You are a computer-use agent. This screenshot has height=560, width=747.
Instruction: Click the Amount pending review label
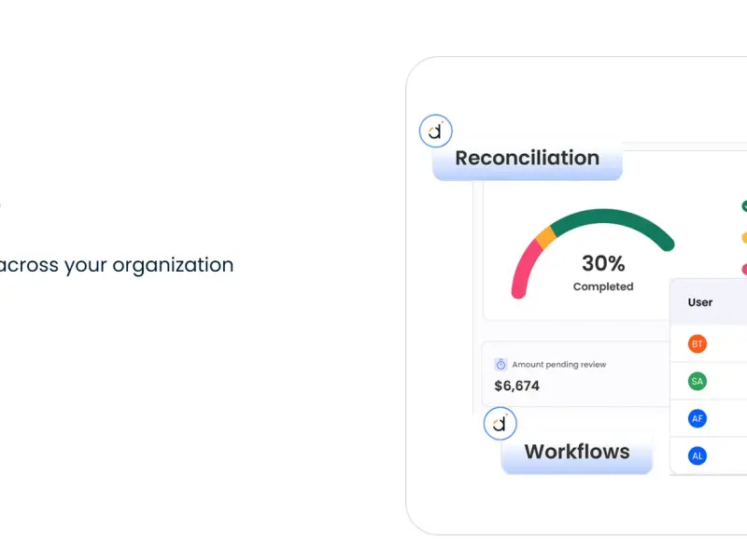(x=558, y=364)
